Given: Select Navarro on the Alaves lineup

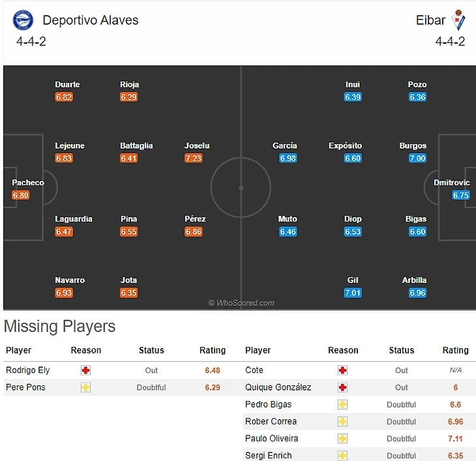Looking at the screenshot, I should [70, 280].
